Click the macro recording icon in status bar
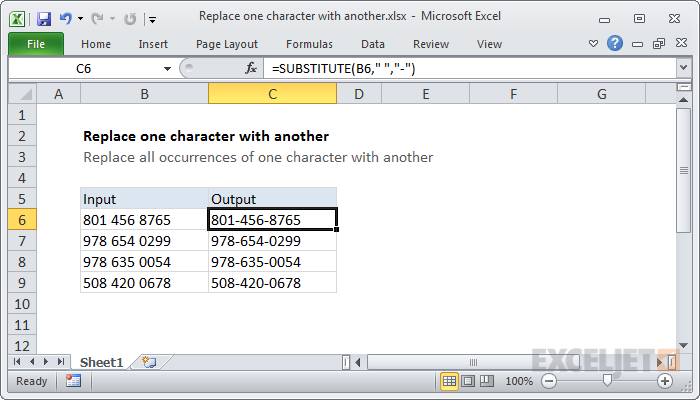Viewport: 700px width, 400px height. [x=73, y=381]
